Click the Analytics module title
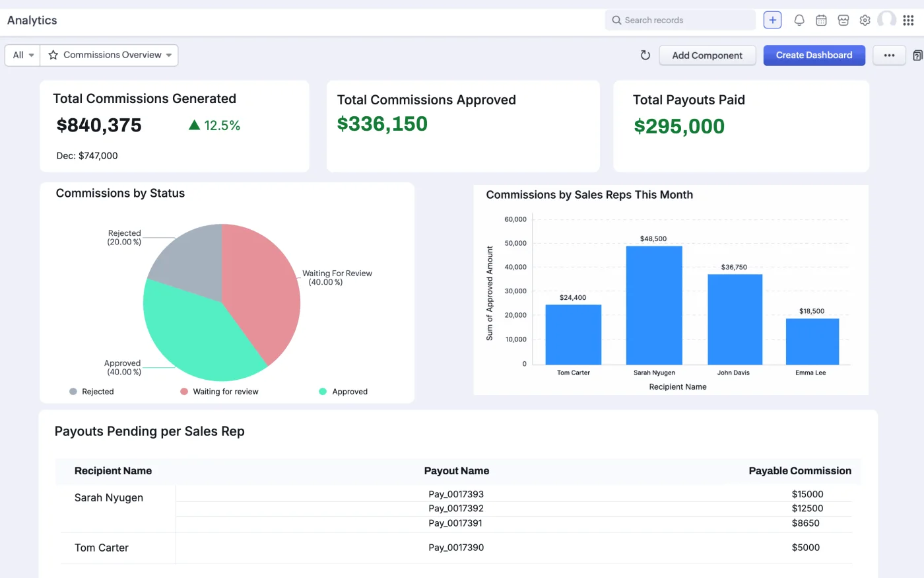Image resolution: width=924 pixels, height=578 pixels. pos(32,20)
